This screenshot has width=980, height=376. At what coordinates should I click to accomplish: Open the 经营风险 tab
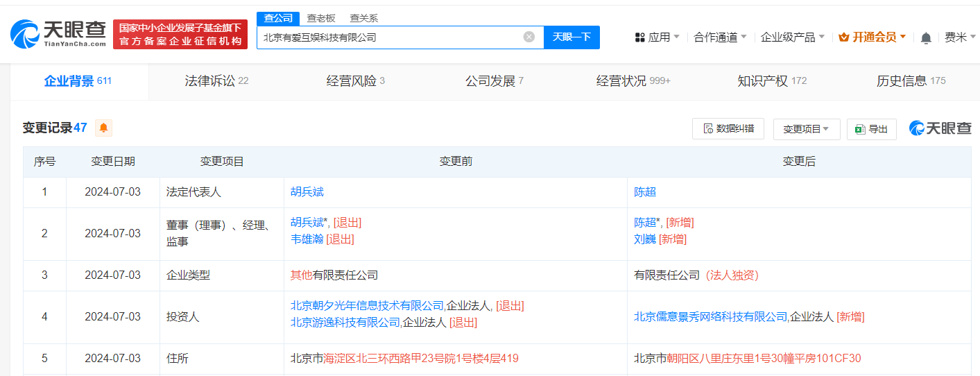(355, 81)
